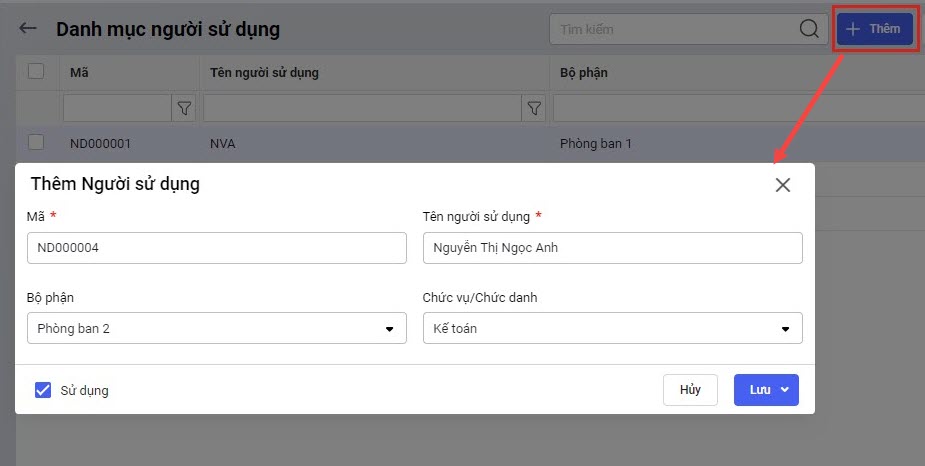925x466 pixels.
Task: Tick the checkbox for row ND000001
Action: [36, 142]
